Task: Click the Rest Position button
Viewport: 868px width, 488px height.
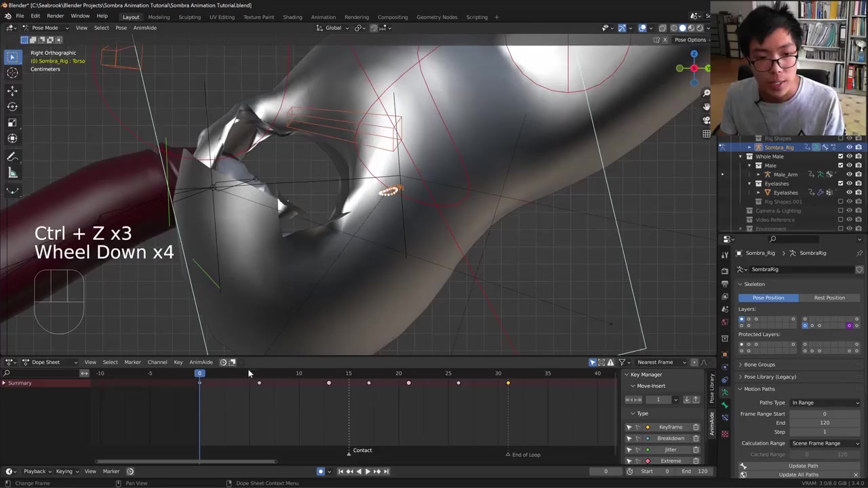Action: point(829,298)
